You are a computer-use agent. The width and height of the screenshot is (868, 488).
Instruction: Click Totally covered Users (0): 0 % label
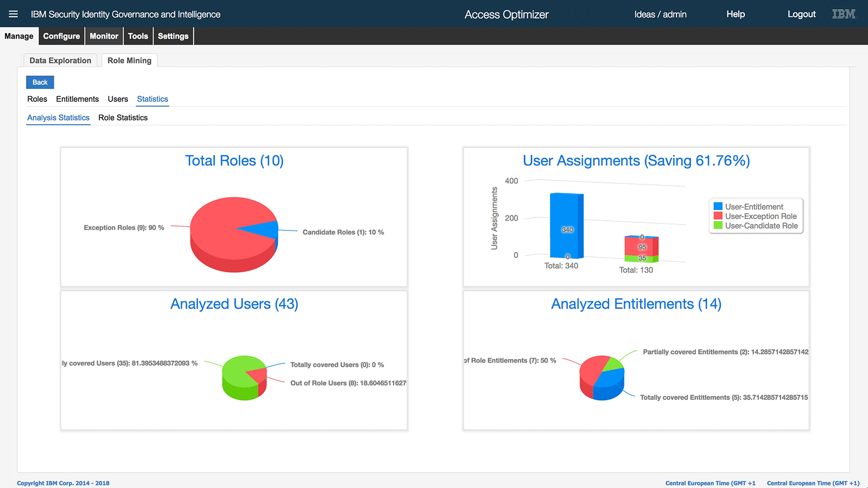[337, 365]
